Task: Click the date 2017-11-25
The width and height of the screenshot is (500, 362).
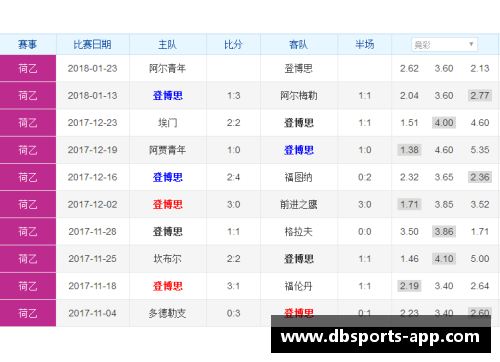Action: pyautogui.click(x=92, y=259)
